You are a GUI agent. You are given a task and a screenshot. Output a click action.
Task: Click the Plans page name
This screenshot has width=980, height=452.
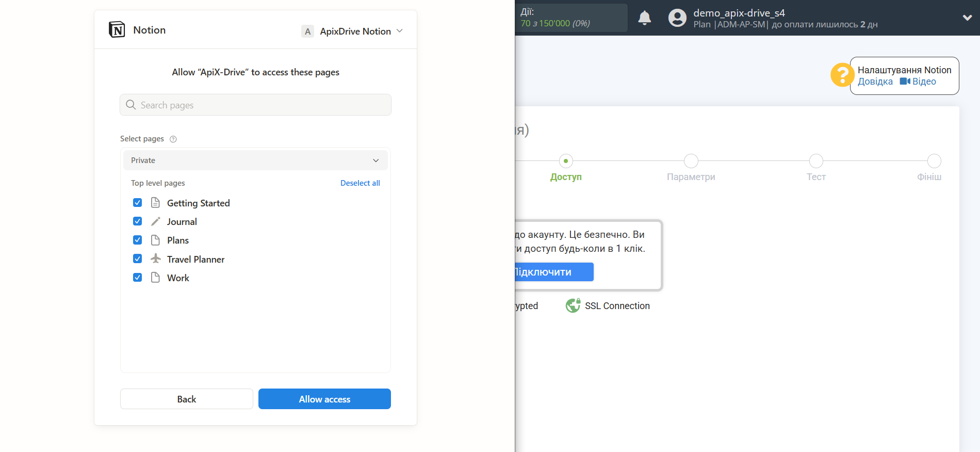[x=178, y=240]
